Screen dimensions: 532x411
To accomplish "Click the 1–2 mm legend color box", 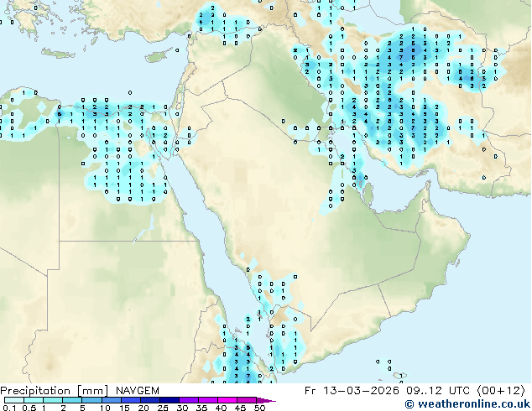I will pos(53,400).
